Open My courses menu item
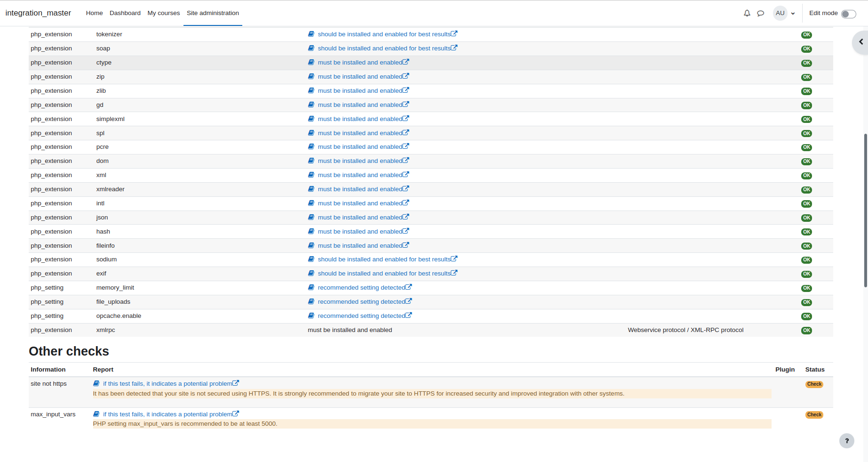The height and width of the screenshot is (462, 868). 164,13
